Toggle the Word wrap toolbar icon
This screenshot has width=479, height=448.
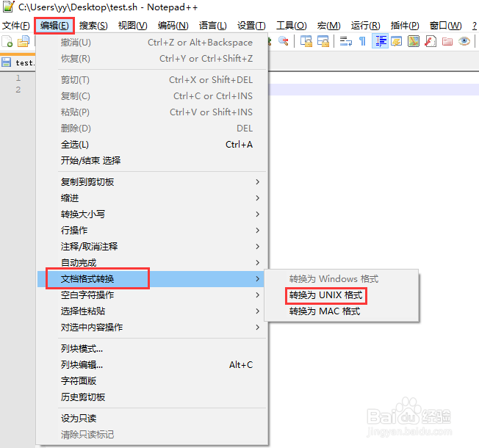click(346, 41)
